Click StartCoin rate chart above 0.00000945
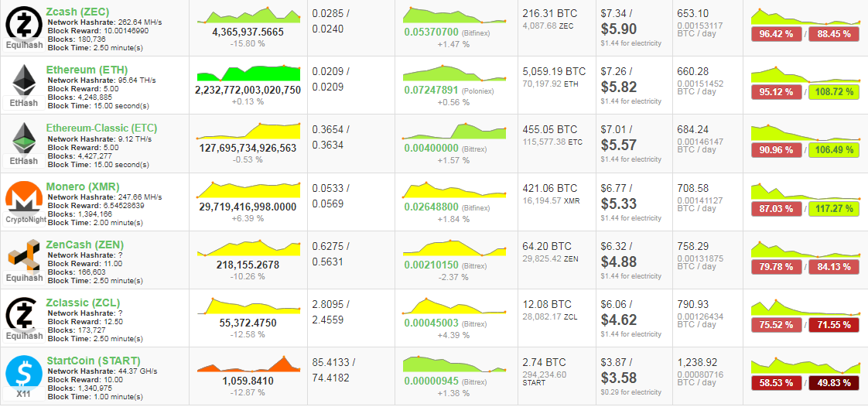The image size is (868, 407). point(454,363)
